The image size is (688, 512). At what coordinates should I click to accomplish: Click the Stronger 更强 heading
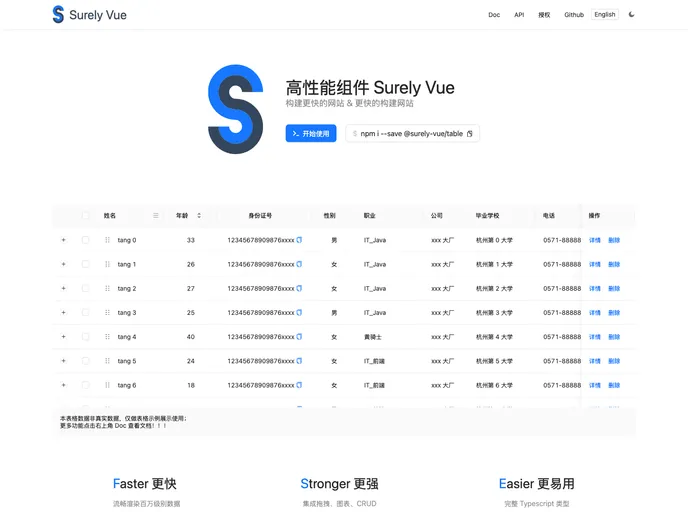tap(339, 483)
